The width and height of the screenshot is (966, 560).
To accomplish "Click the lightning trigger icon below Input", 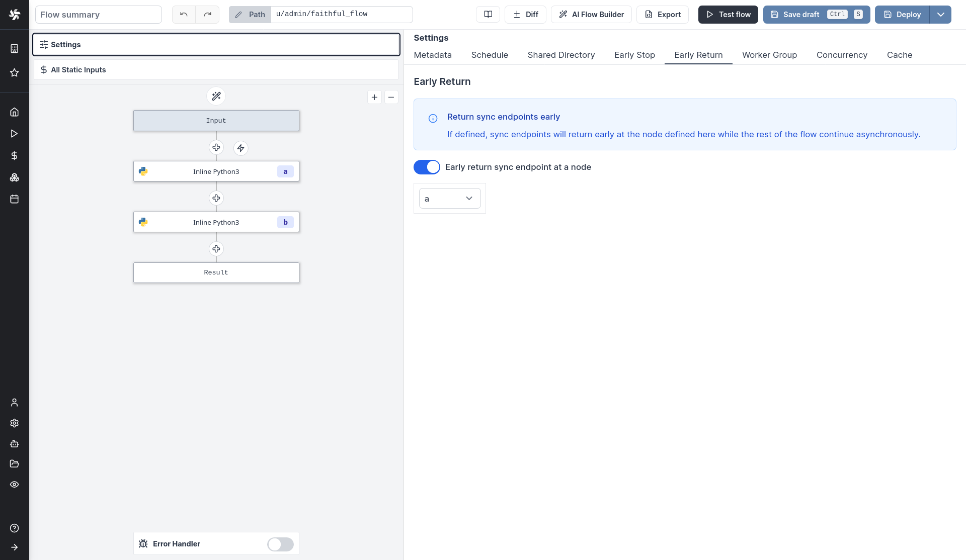I will tap(240, 148).
